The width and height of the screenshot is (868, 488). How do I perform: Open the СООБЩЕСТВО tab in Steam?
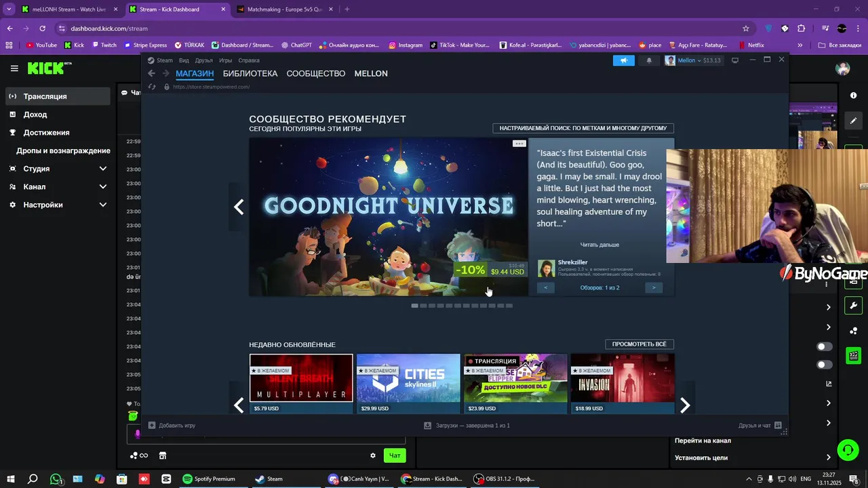(316, 73)
